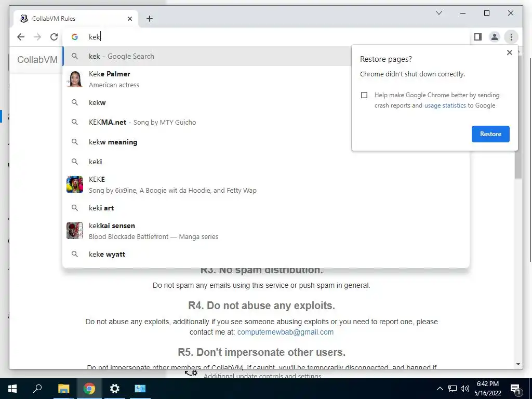
Task: Open the notification center icon
Action: (515, 389)
